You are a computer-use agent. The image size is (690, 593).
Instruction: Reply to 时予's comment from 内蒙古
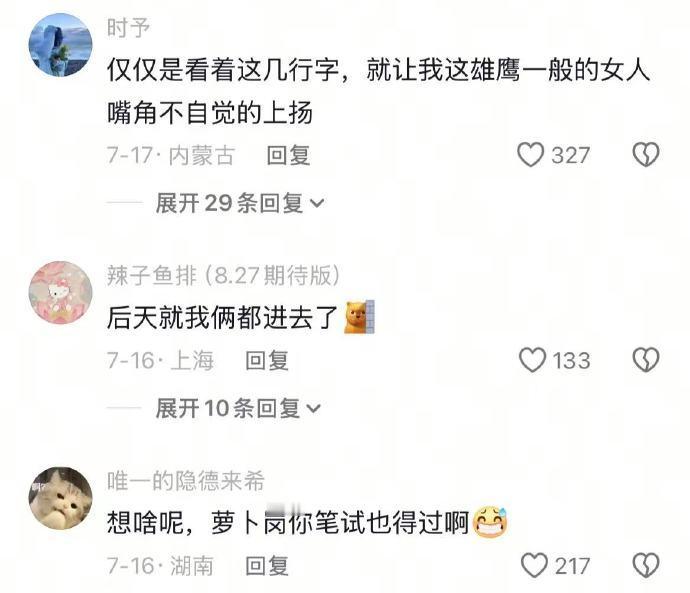[288, 155]
